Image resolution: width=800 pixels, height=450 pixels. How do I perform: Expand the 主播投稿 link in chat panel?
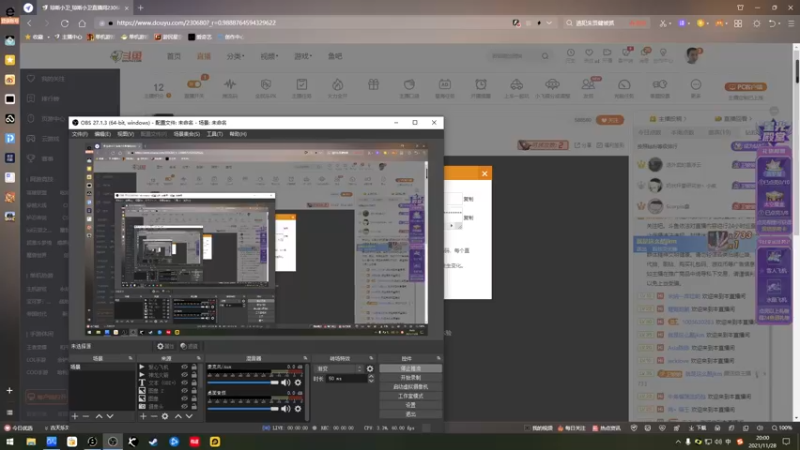[668, 119]
